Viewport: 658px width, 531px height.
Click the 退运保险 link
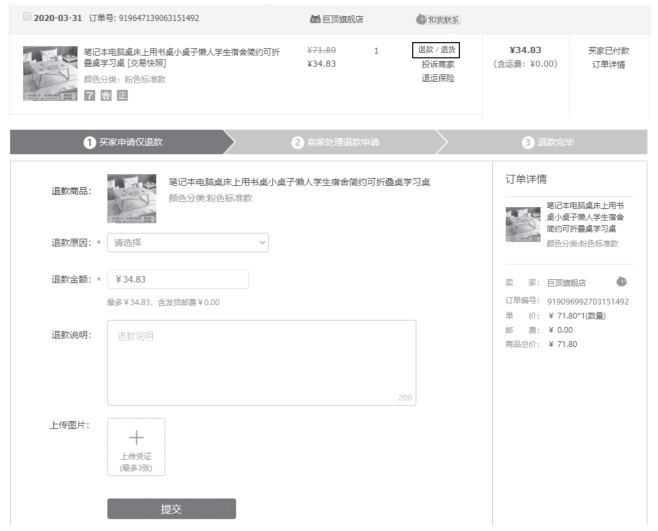435,78
